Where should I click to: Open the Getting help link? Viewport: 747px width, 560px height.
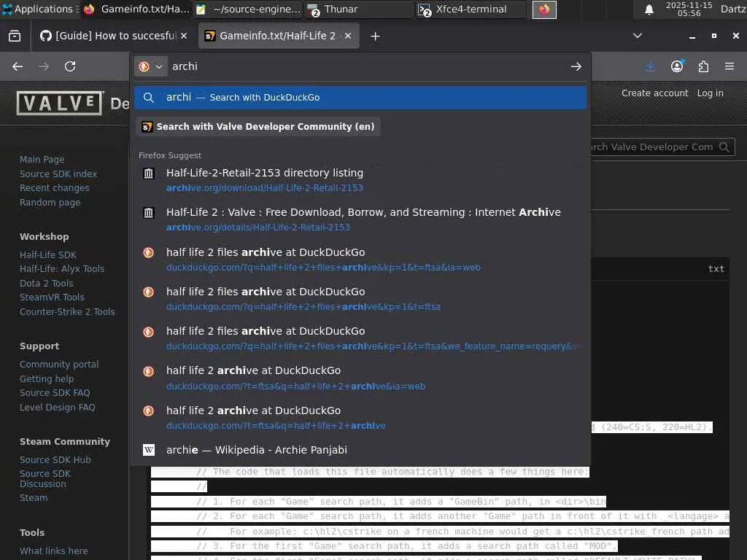tap(47, 378)
